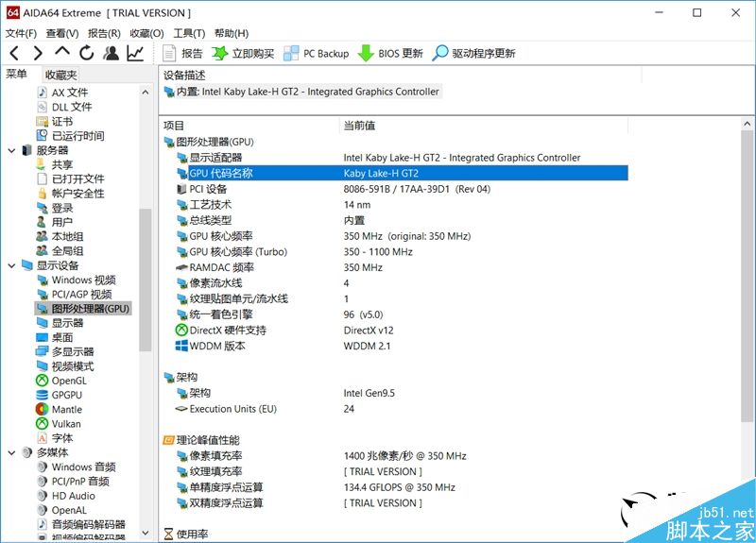Select 音频编码解码器 in the tree
Screen dimensions: 756x543
click(81, 524)
